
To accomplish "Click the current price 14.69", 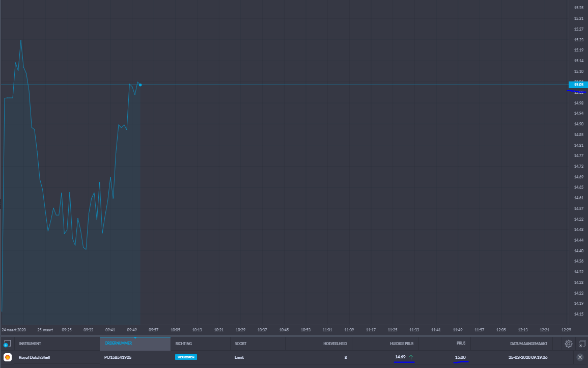I will (x=400, y=357).
